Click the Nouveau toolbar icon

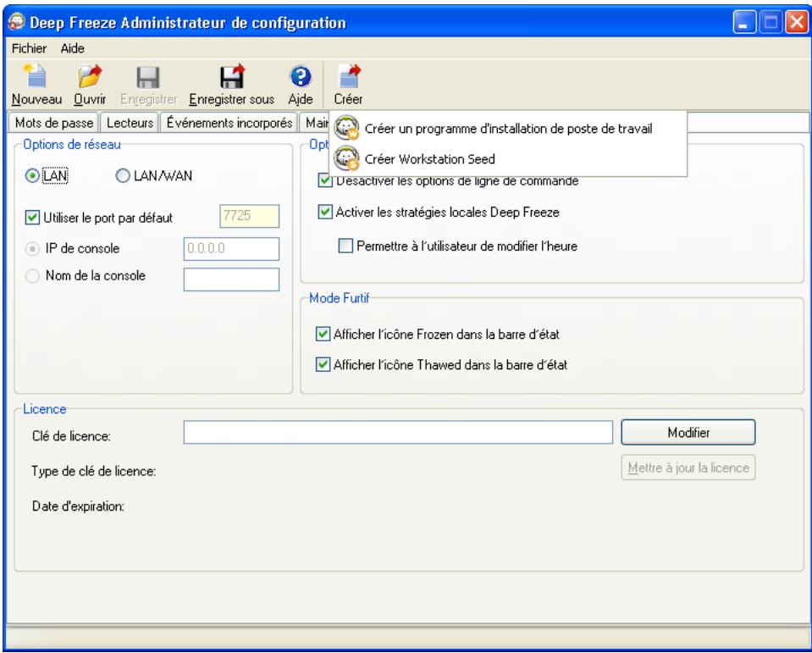tap(36, 76)
